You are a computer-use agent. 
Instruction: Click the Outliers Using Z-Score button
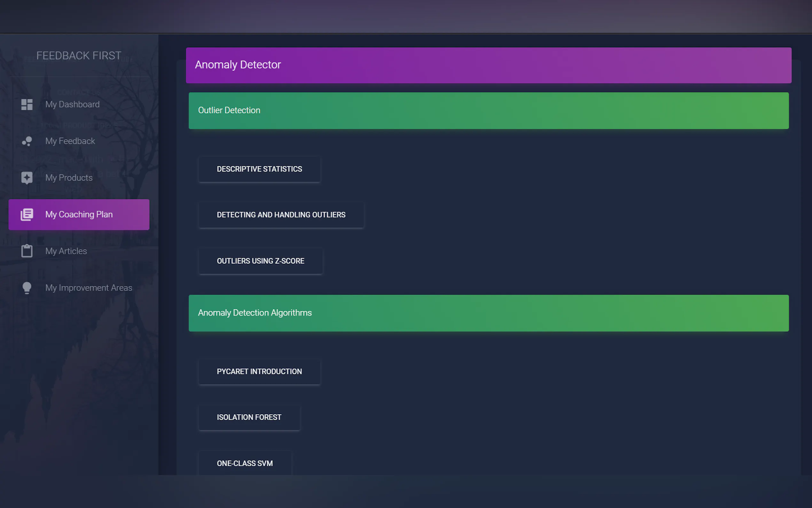click(x=261, y=261)
